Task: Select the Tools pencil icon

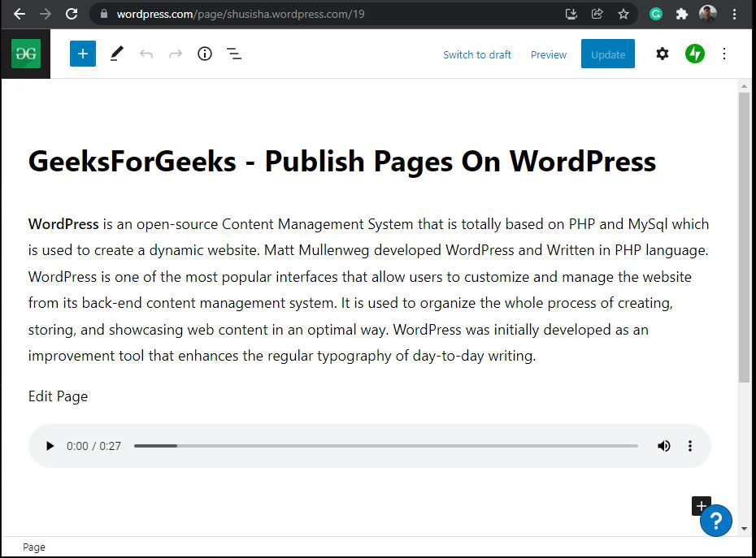Action: coord(117,54)
